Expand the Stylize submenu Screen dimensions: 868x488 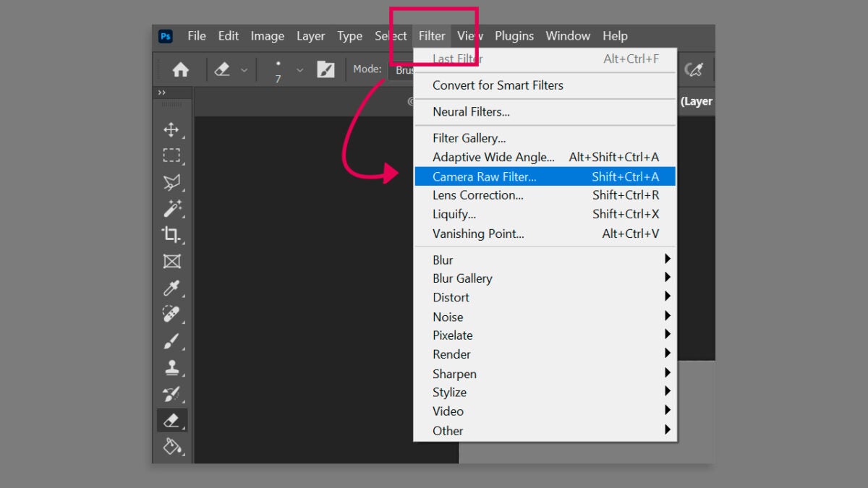545,393
